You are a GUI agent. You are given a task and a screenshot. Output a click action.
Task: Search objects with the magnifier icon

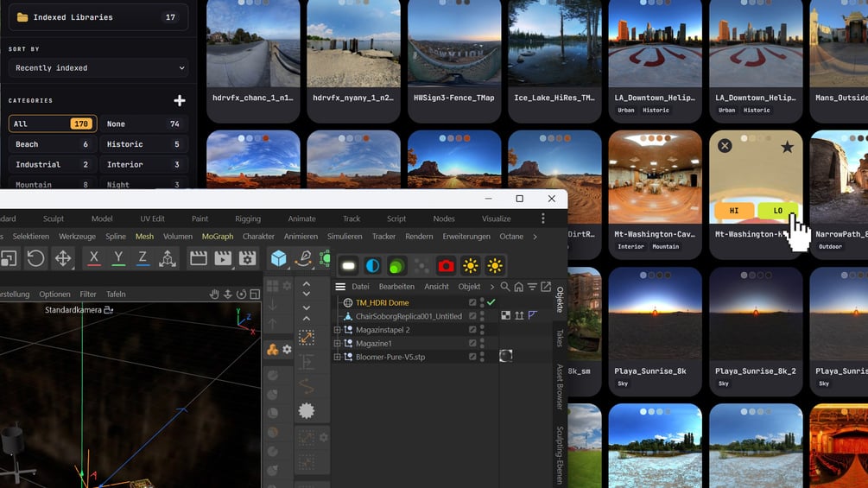click(505, 287)
